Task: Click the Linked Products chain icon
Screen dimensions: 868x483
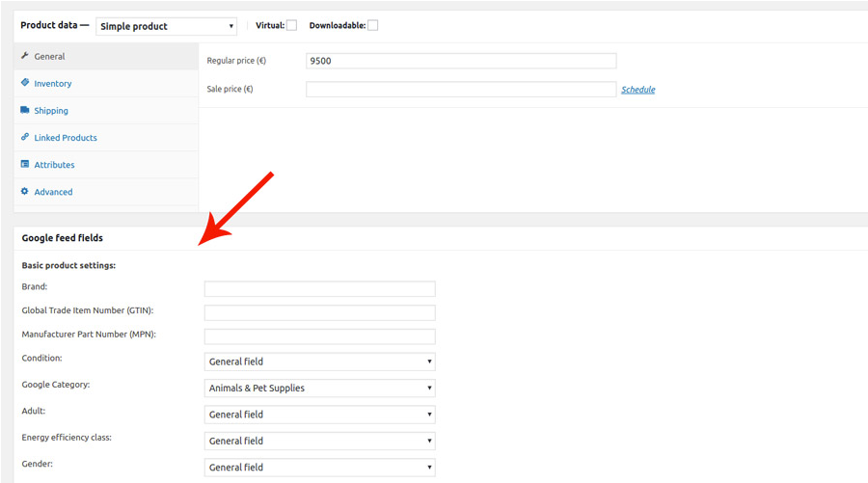Action: [25, 137]
